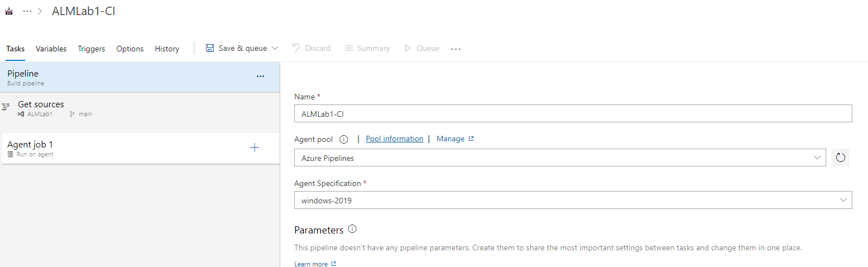Select the Pipeline build pipeline row
Image resolution: width=868 pixels, height=267 pixels.
pos(140,77)
